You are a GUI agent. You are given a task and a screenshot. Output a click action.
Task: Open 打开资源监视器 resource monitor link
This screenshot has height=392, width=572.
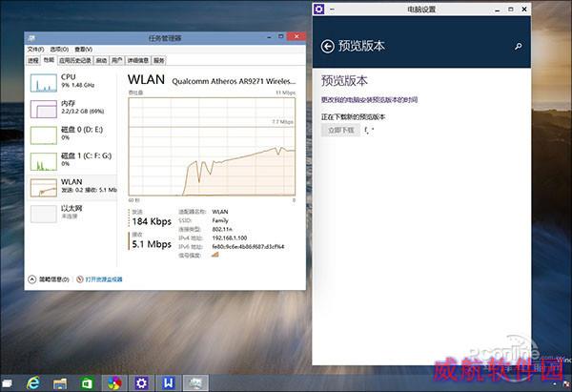(x=104, y=279)
